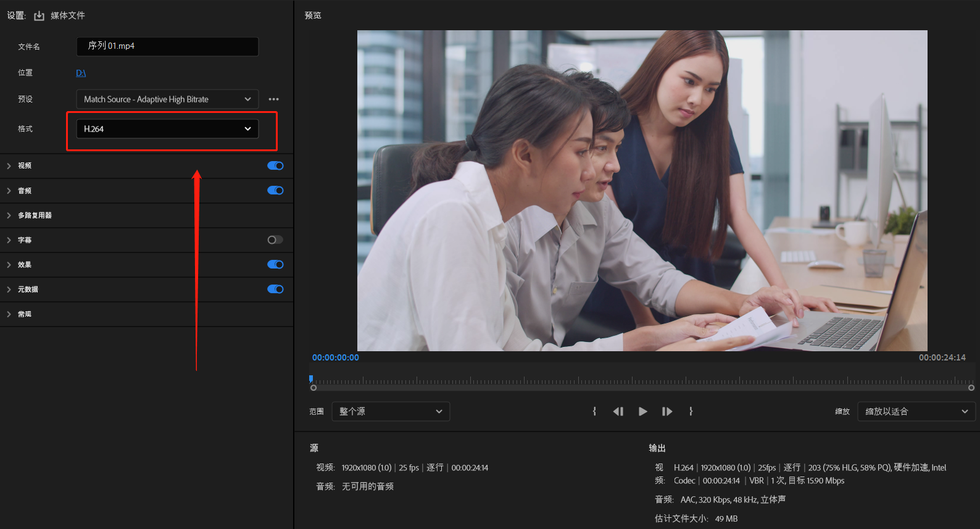Open the 缩放以适合 zoom dropdown
The height and width of the screenshot is (529, 980).
pyautogui.click(x=916, y=412)
